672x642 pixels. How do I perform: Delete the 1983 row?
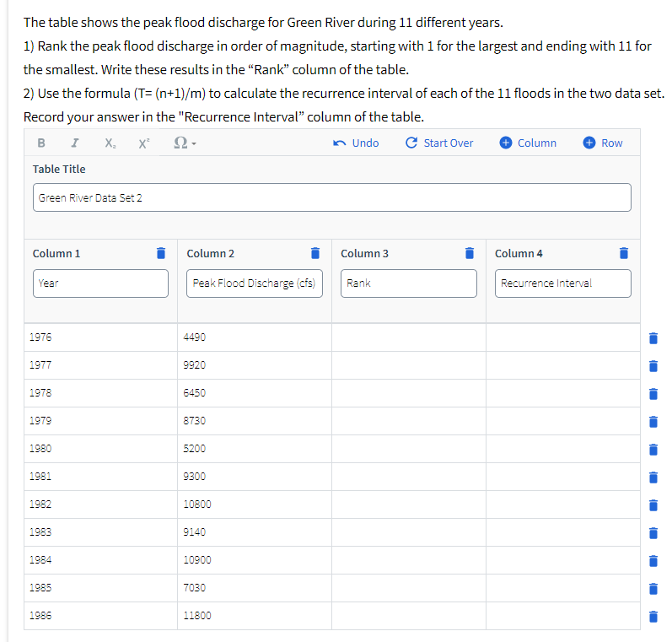653,532
